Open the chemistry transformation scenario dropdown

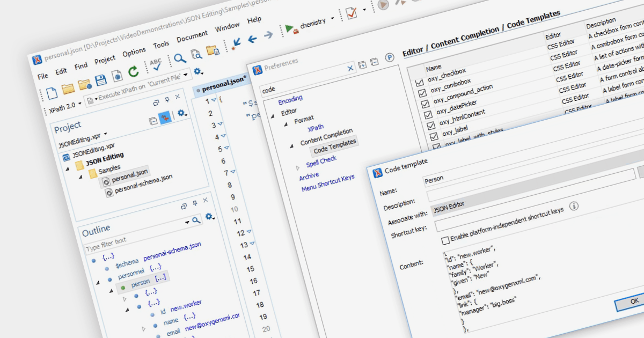coord(332,18)
